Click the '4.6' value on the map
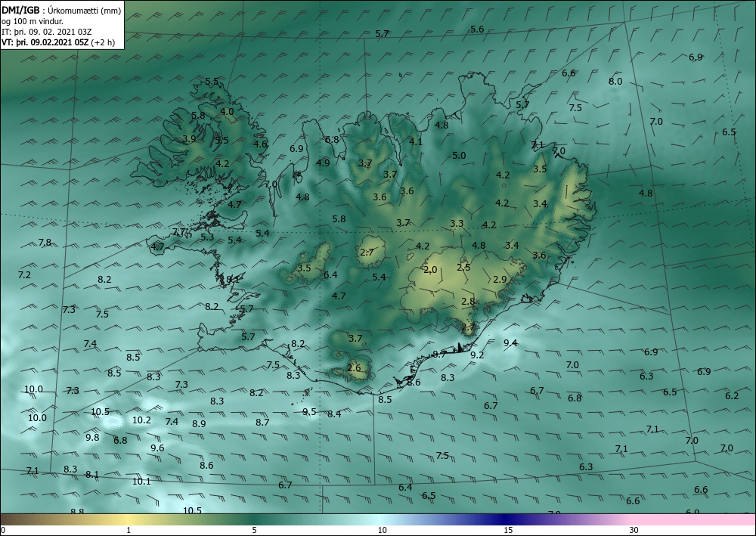 (260, 144)
